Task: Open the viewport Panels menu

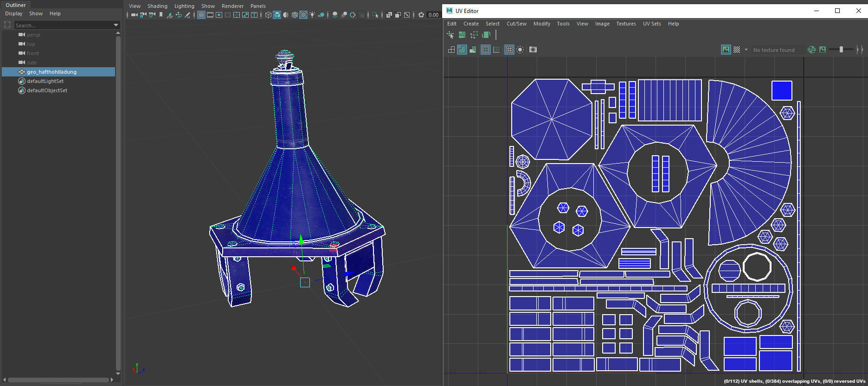Action: 258,6
